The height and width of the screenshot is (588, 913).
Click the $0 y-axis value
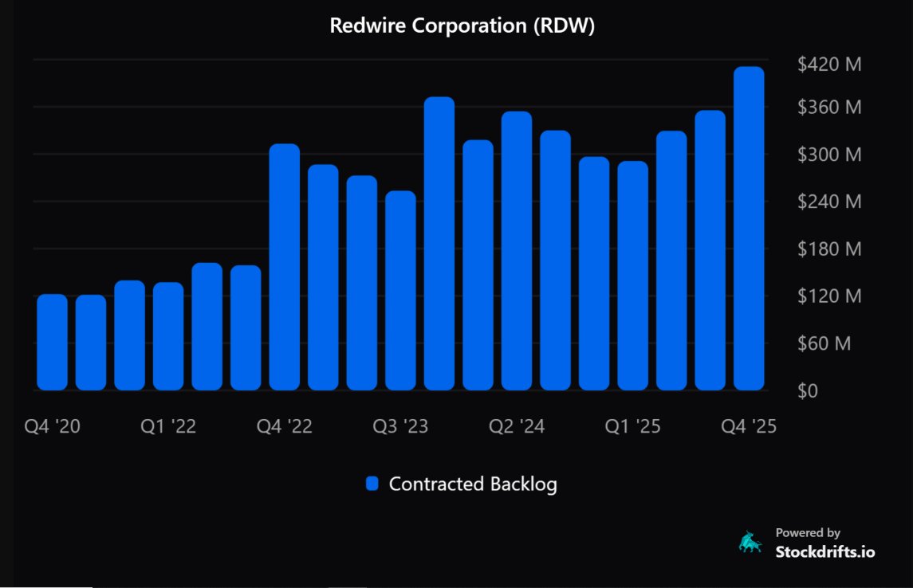click(808, 391)
